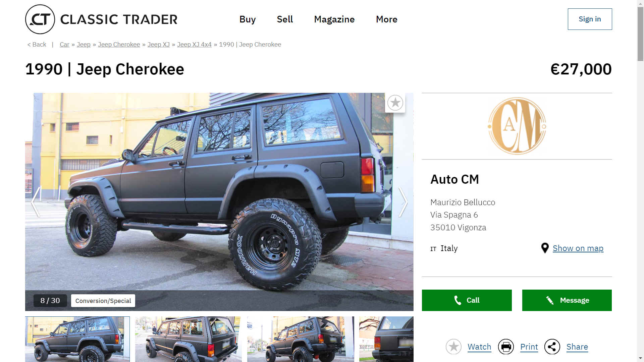
Task: Click the Watch star icon
Action: 453,347
